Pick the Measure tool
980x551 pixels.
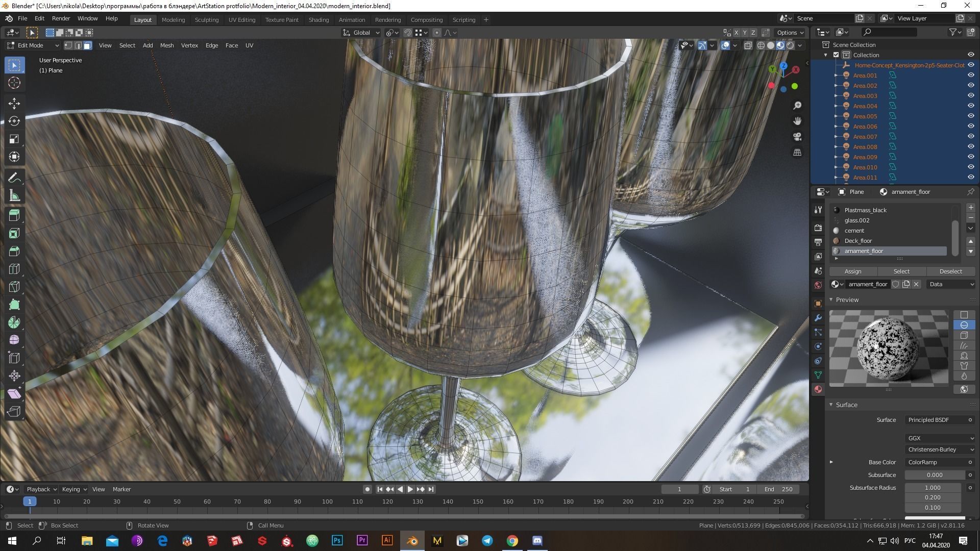(14, 196)
